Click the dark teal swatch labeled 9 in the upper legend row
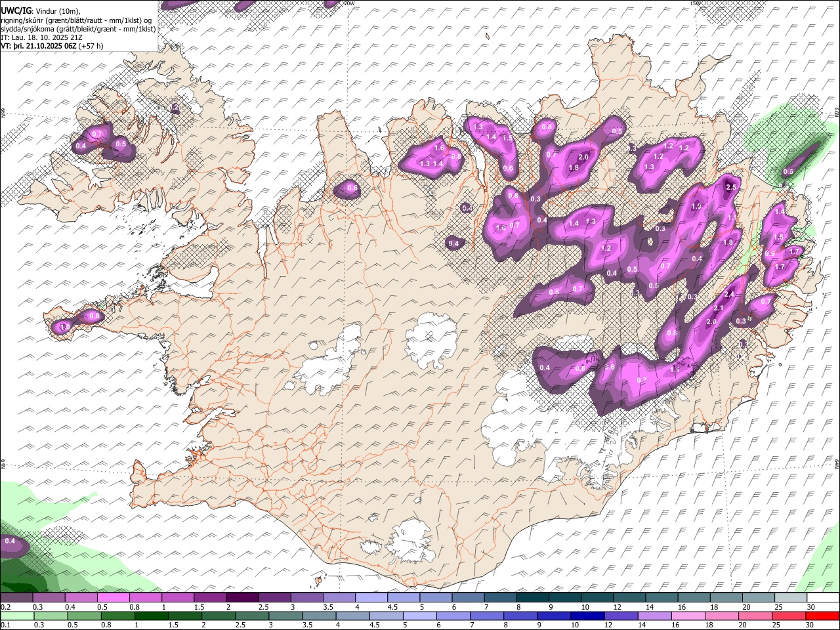 click(x=565, y=597)
